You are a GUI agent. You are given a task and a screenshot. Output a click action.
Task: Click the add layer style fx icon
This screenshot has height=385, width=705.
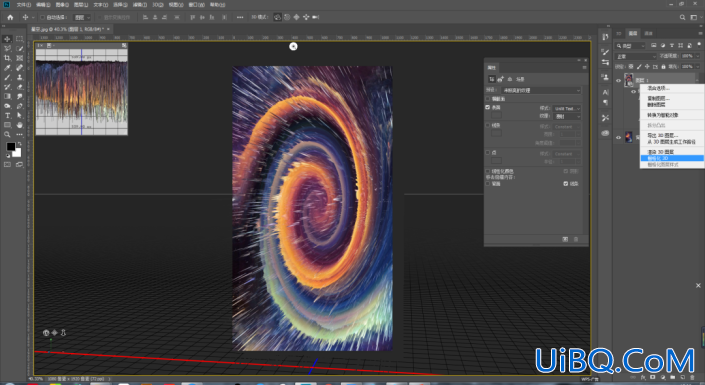pos(643,377)
